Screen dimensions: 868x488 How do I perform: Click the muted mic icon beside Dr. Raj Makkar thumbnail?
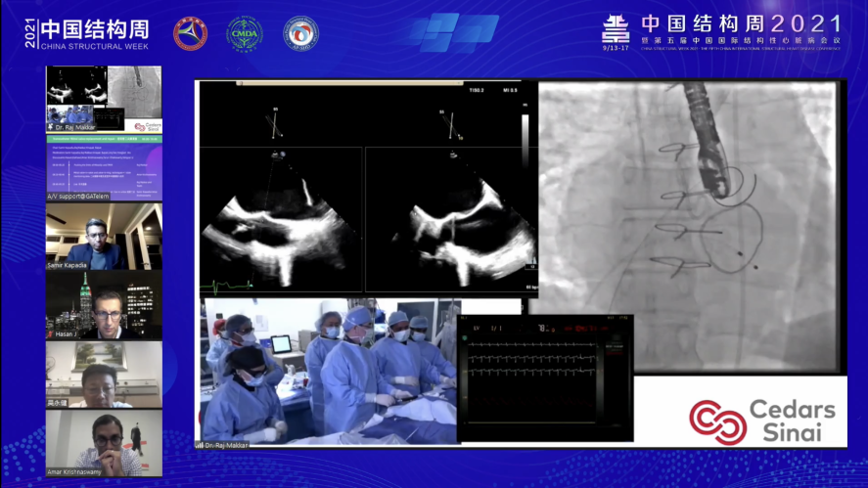tap(51, 127)
